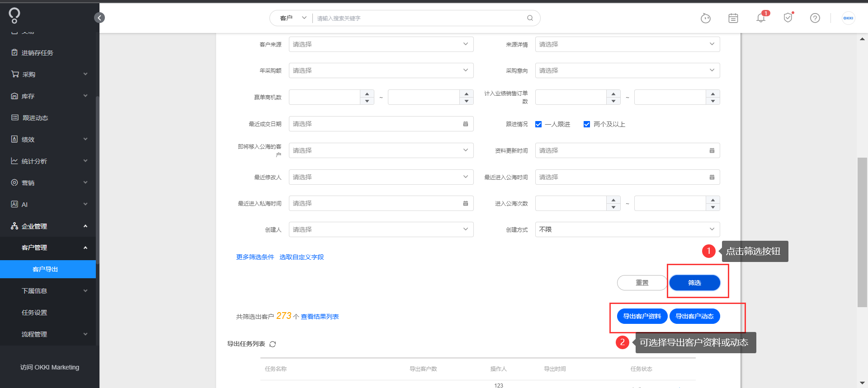
Task: Open the OKKI user avatar menu
Action: click(848, 18)
